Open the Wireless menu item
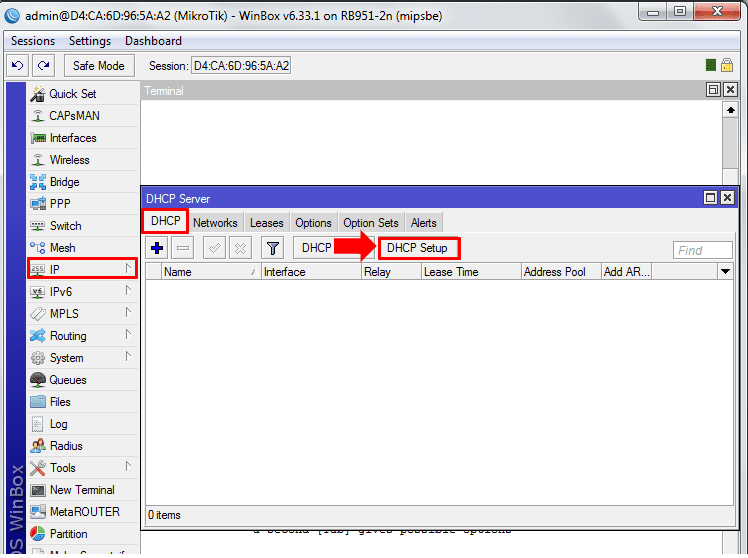748x558 pixels. [69, 160]
